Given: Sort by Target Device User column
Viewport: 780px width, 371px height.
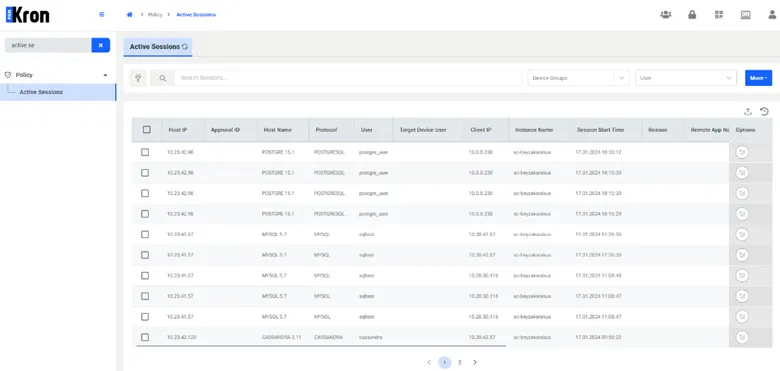Looking at the screenshot, I should pyautogui.click(x=423, y=130).
